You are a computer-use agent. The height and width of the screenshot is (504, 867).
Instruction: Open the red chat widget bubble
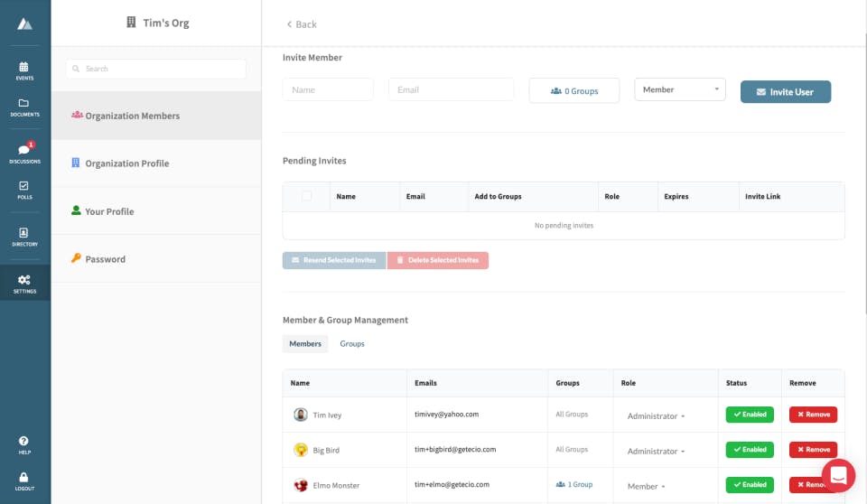click(838, 475)
